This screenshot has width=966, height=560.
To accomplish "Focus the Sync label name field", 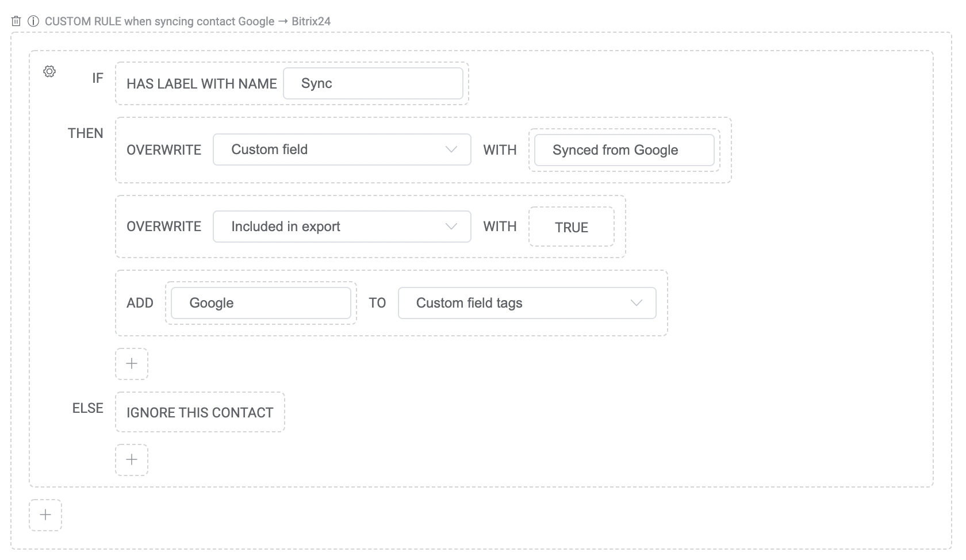I will click(x=373, y=83).
